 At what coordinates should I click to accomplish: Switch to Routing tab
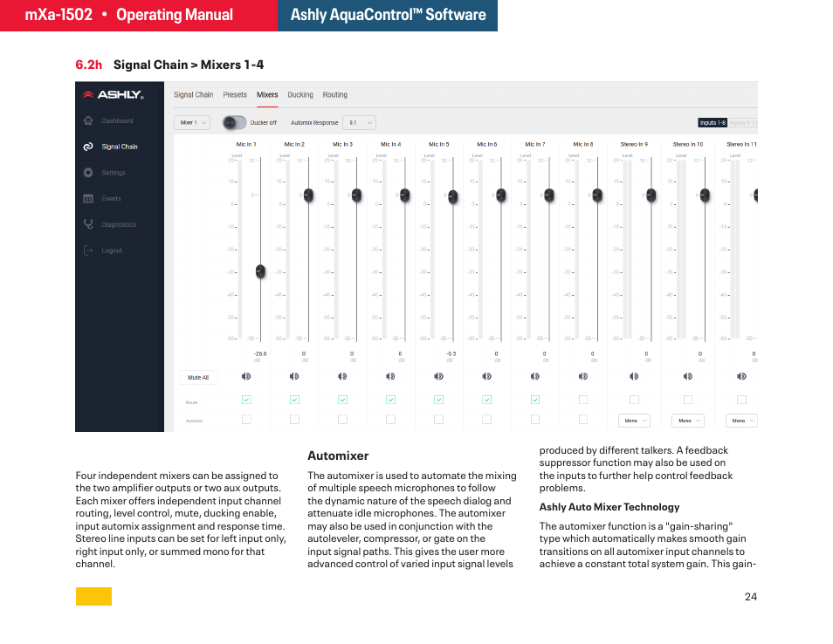click(334, 94)
